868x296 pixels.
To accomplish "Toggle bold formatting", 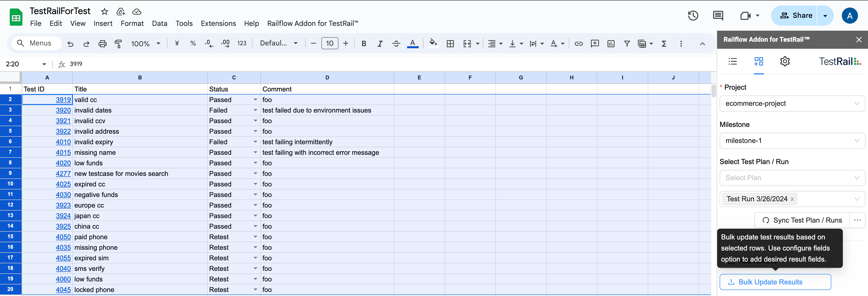I will point(364,43).
